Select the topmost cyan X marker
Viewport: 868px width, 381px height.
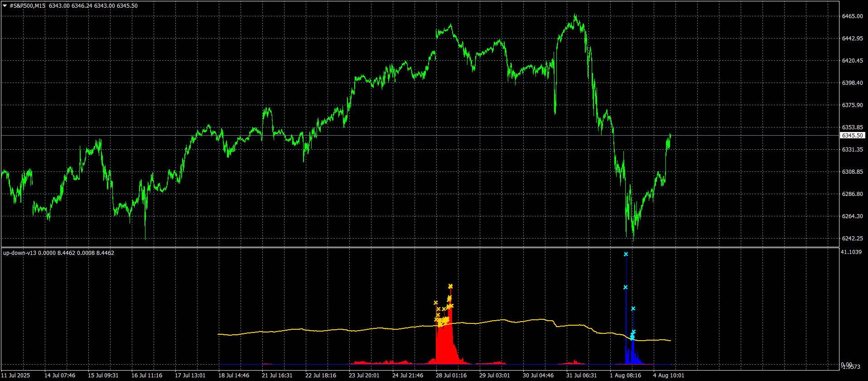point(626,254)
